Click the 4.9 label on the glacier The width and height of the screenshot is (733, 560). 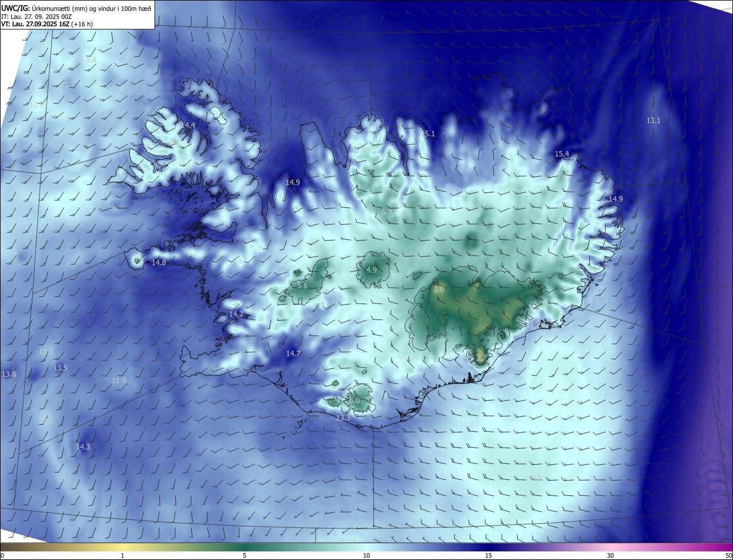[372, 270]
